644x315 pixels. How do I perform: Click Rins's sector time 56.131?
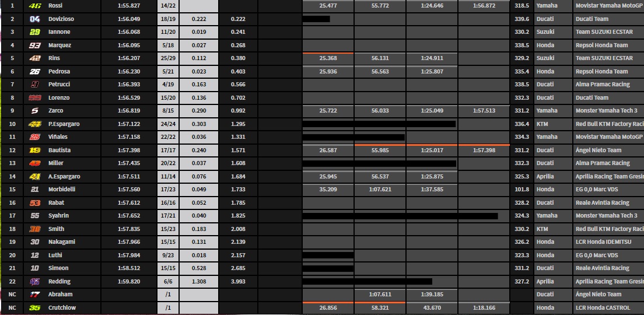coord(380,58)
